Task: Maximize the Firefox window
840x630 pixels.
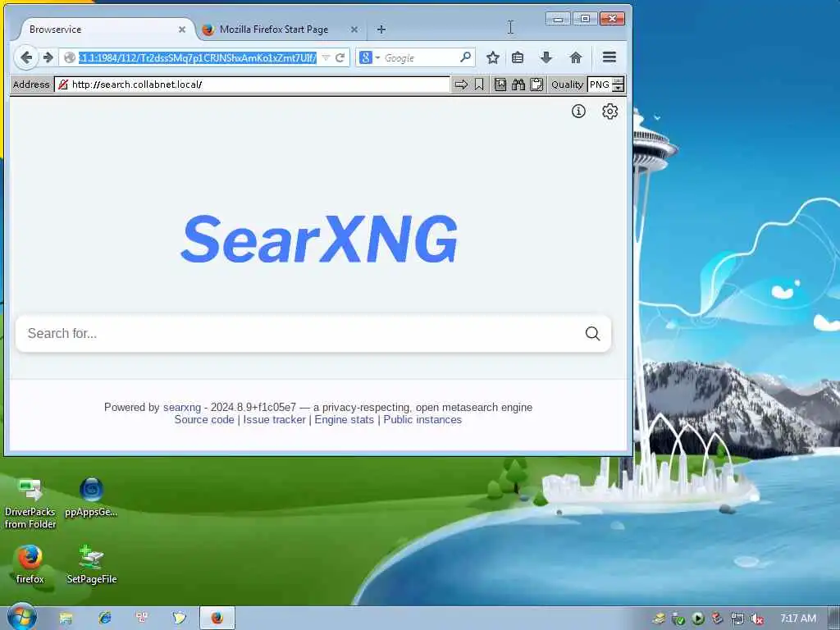Action: click(585, 19)
